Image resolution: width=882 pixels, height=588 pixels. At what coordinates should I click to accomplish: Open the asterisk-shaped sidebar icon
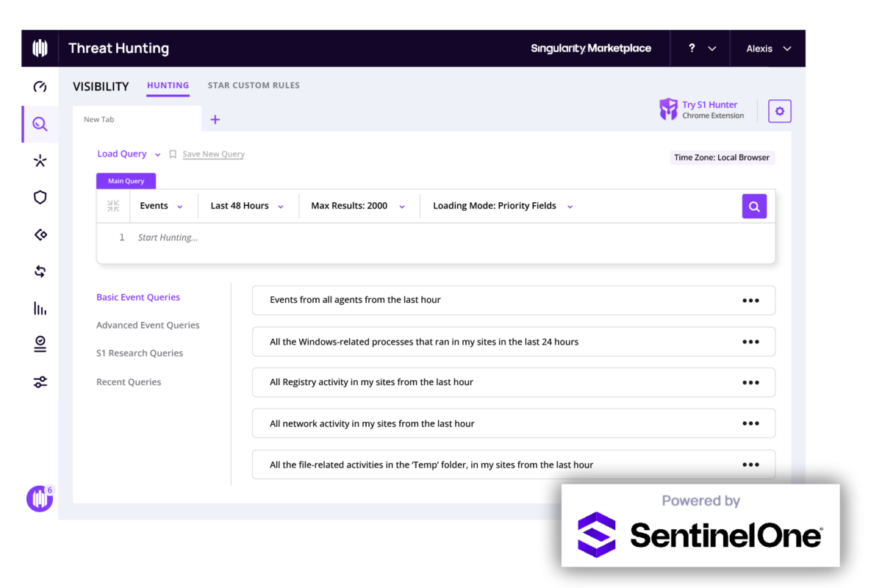coord(40,161)
